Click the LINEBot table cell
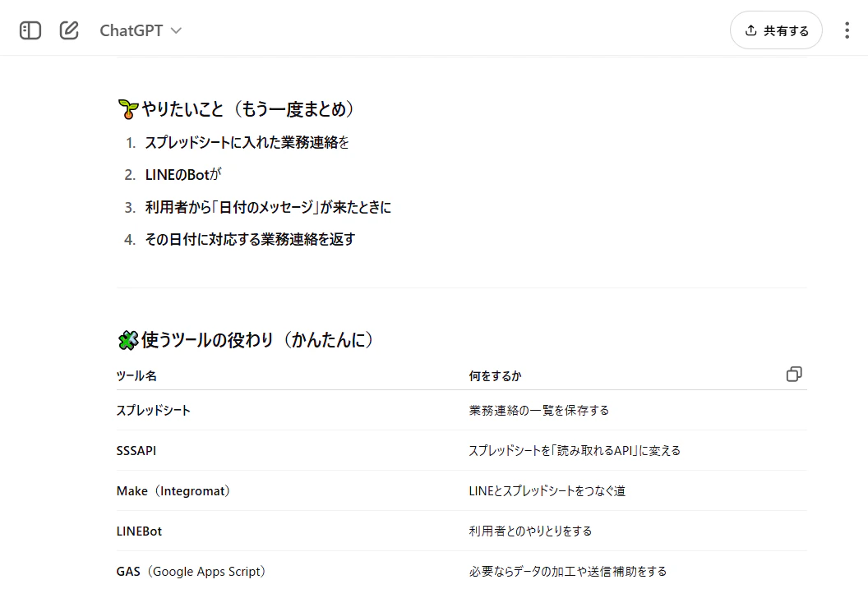The image size is (868, 598). [139, 531]
